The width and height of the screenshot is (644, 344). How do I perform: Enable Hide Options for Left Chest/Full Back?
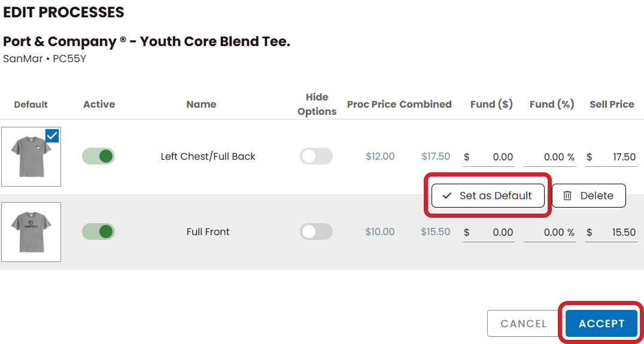click(x=316, y=156)
